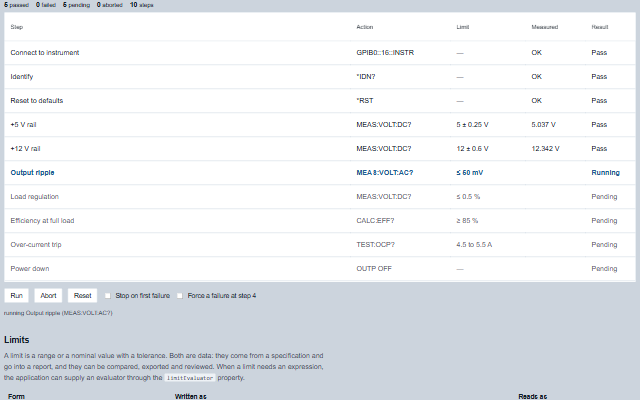
Task: Select the '+12 V rail' step
Action: pos(320,149)
